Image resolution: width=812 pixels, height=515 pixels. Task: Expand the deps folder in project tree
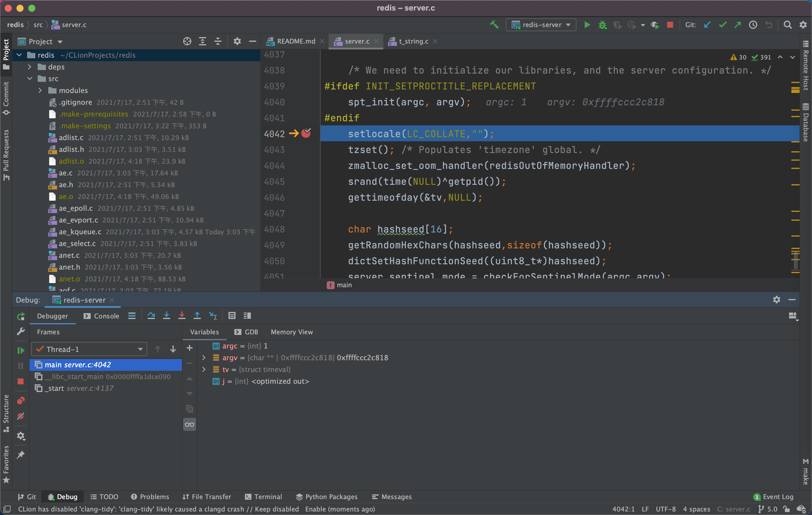click(x=30, y=67)
